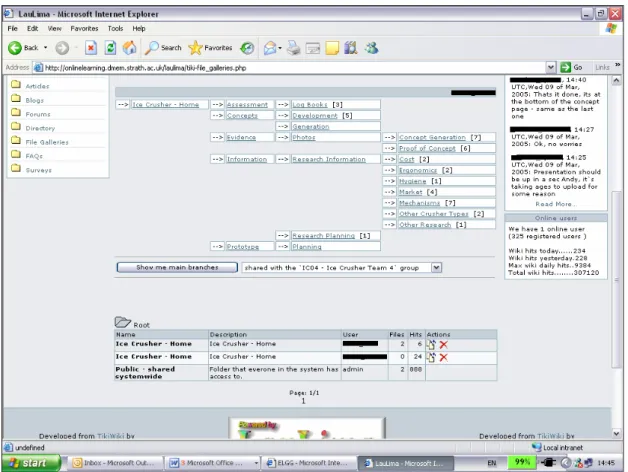Open the Favorites menu
The width and height of the screenshot is (628, 472).
(84, 28)
